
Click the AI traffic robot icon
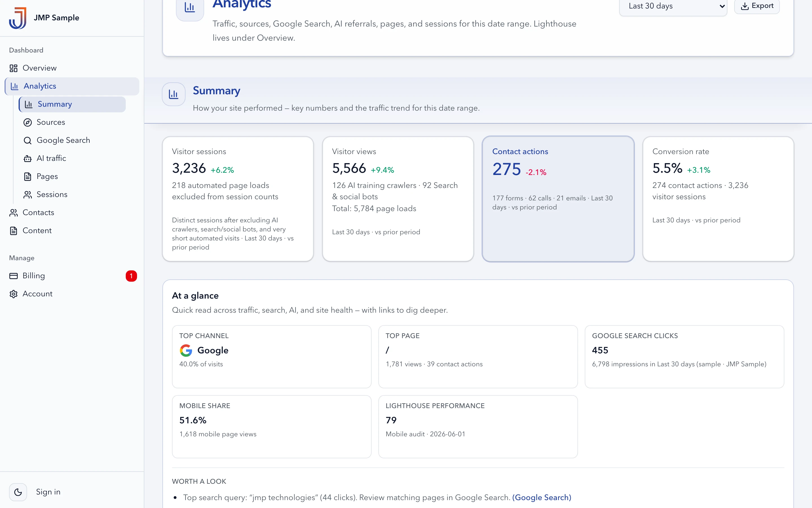click(x=28, y=159)
